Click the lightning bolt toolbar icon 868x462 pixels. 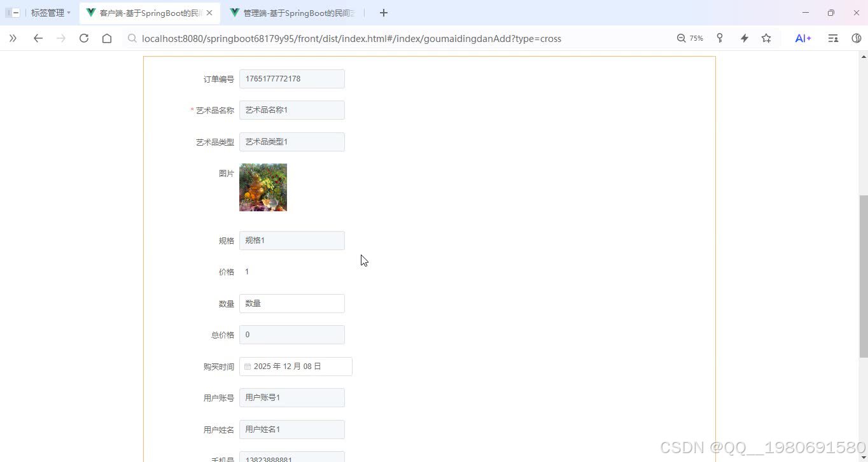tap(744, 38)
